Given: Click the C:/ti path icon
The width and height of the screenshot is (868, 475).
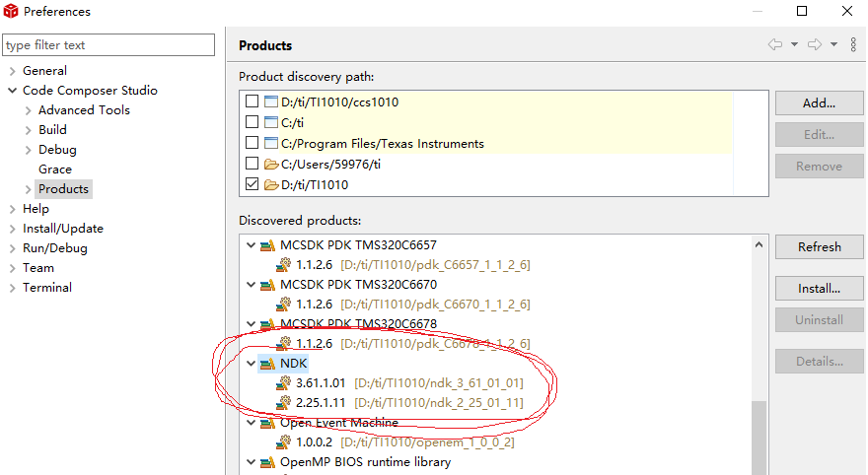Looking at the screenshot, I should pos(270,122).
